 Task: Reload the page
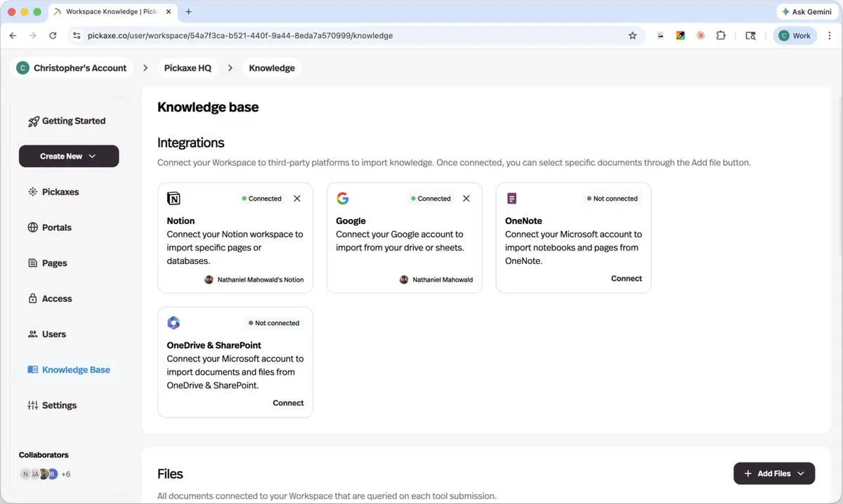(x=53, y=36)
